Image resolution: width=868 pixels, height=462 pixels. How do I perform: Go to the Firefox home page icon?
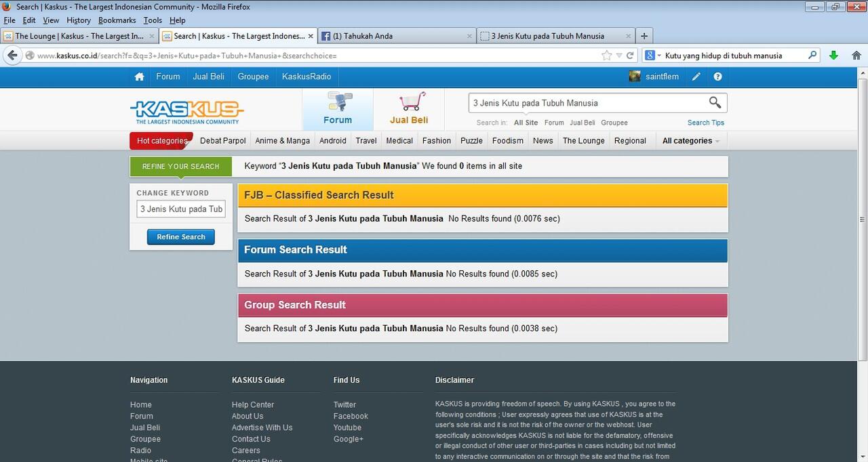[856, 56]
